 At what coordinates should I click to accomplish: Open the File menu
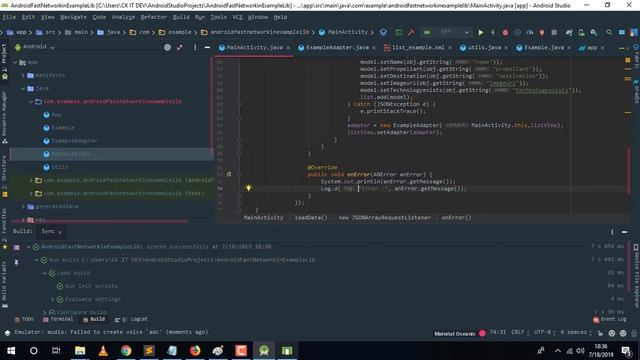pyautogui.click(x=9, y=17)
